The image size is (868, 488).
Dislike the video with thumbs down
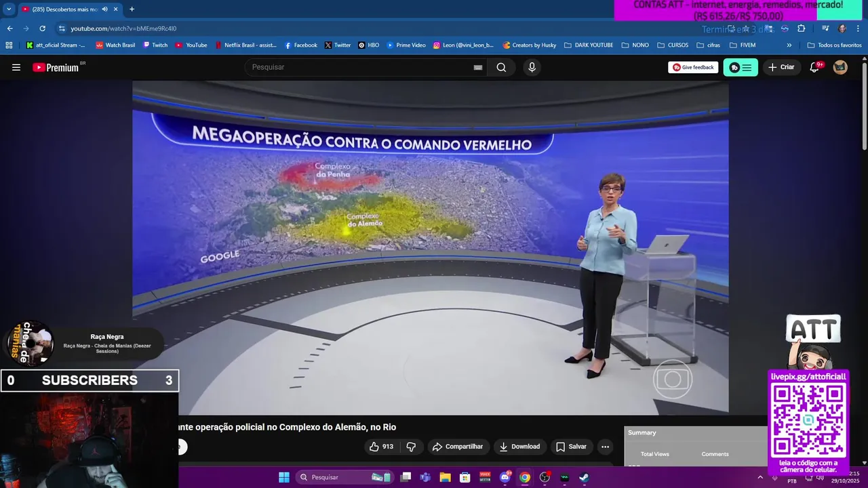[411, 447]
